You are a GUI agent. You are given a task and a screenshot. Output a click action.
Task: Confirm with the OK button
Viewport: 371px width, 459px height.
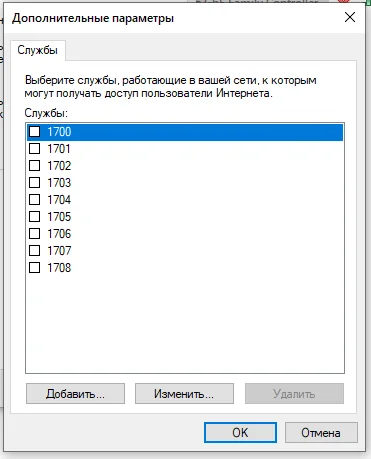pos(240,433)
